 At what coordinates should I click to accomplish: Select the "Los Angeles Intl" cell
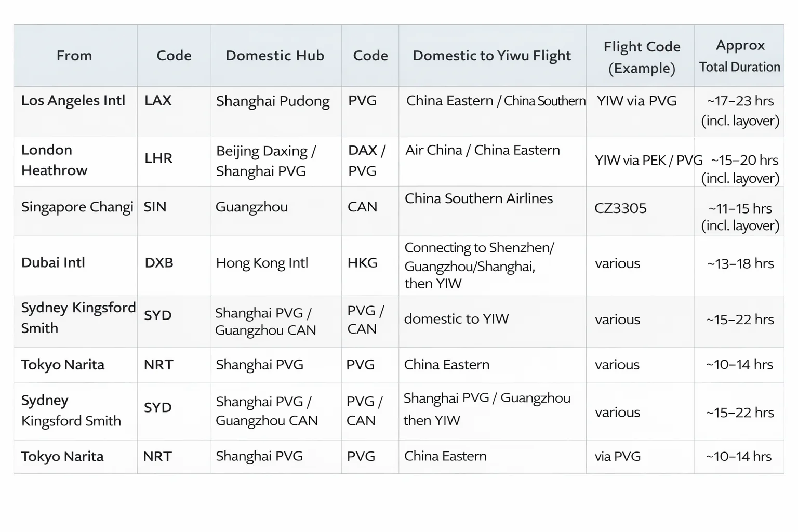[73, 100]
